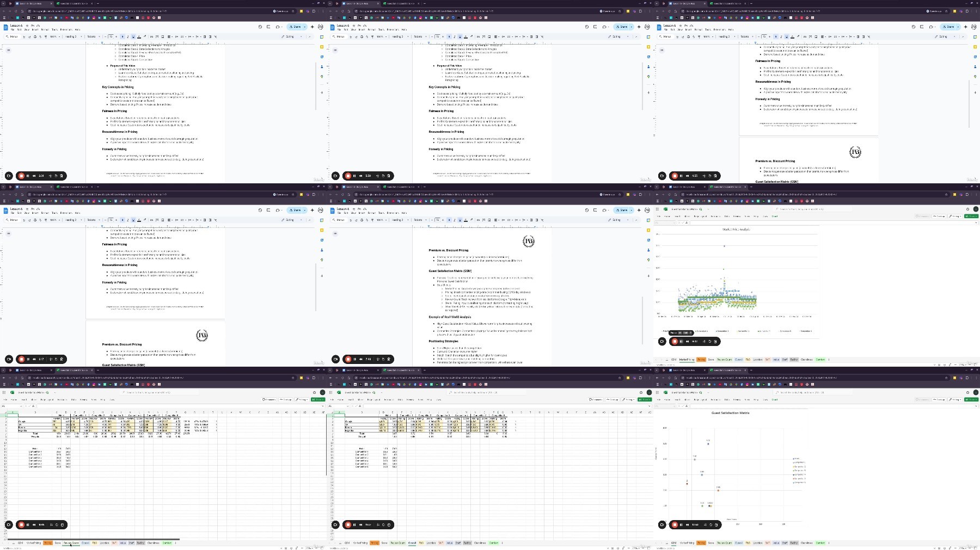Click Excel logo in GSM scatter chart window
Screen dimensions: 980x550
coord(665,392)
